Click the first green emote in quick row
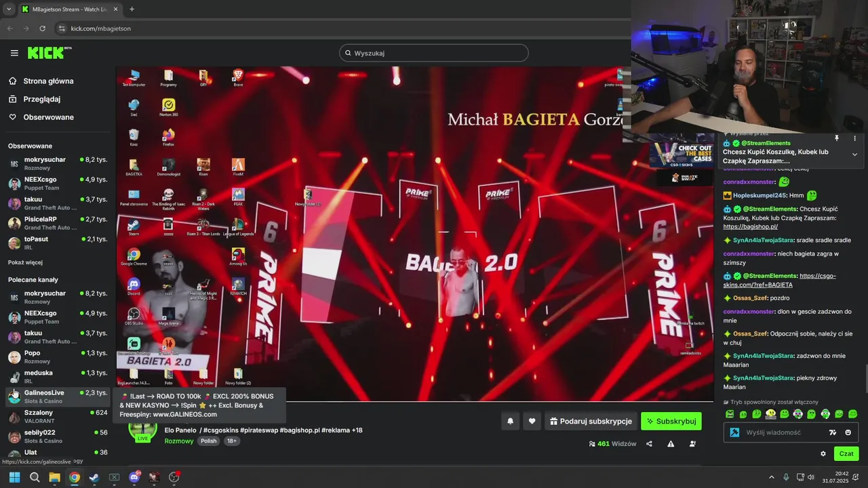This screenshot has width=868, height=488. (x=730, y=414)
